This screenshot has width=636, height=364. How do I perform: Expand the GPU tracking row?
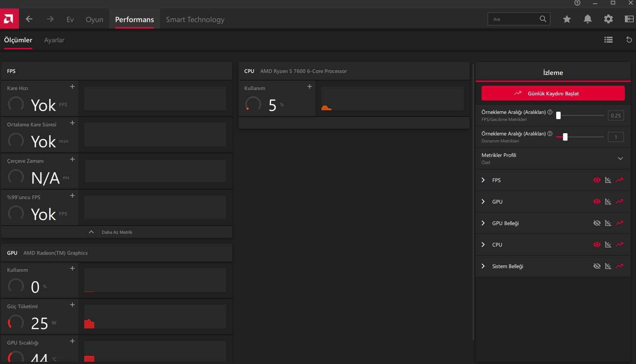483,201
